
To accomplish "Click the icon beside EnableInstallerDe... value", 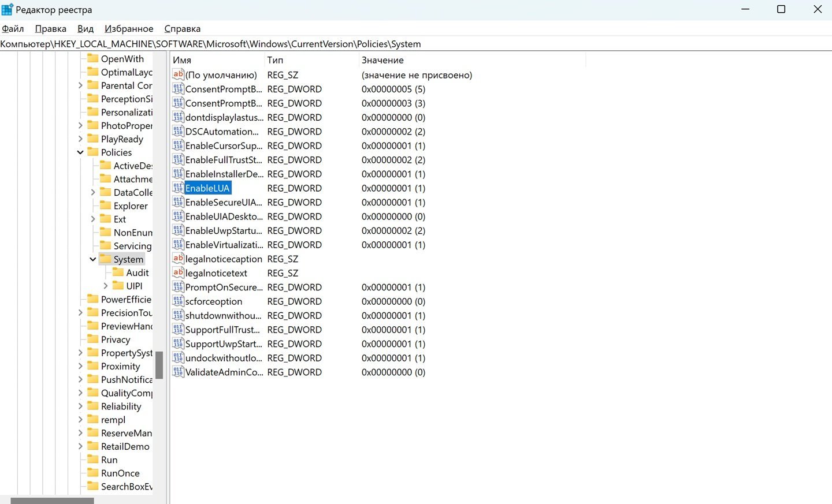I will 178,174.
